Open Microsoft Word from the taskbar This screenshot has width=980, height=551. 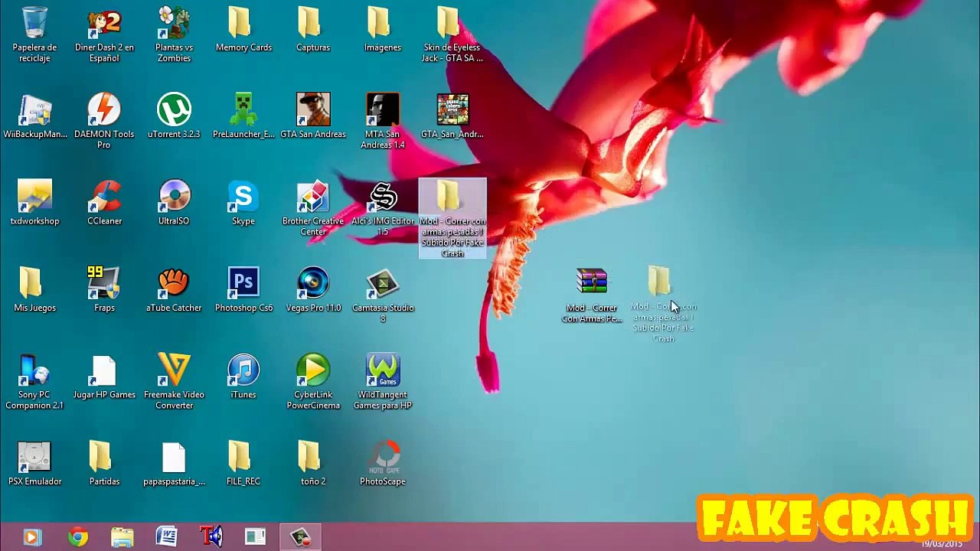point(167,537)
